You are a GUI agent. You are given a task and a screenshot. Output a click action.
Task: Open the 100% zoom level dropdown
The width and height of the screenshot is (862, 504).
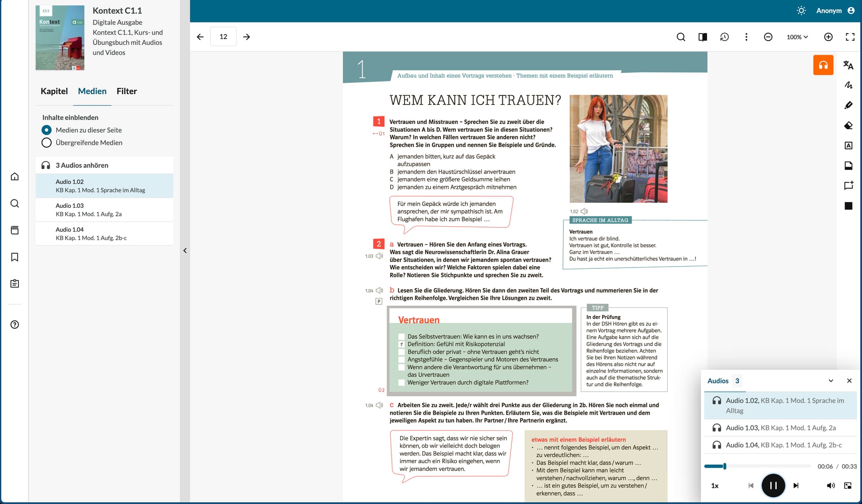click(x=797, y=37)
